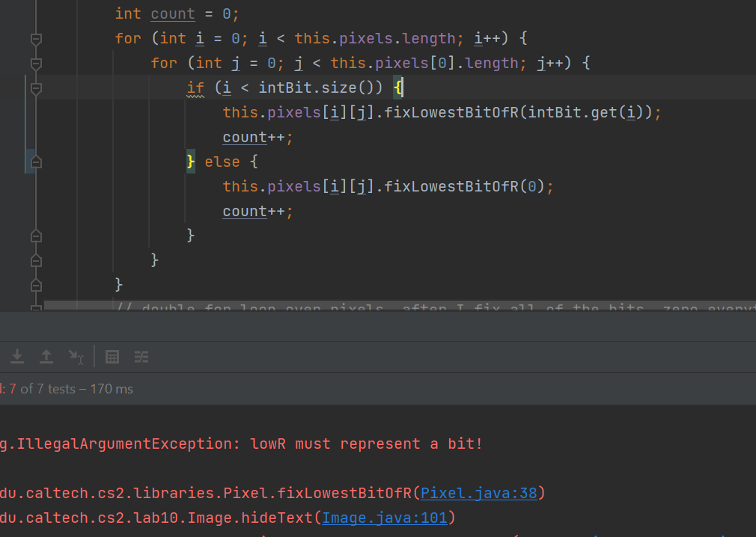
Task: Collapse the inner for loop over j
Action: click(x=35, y=64)
